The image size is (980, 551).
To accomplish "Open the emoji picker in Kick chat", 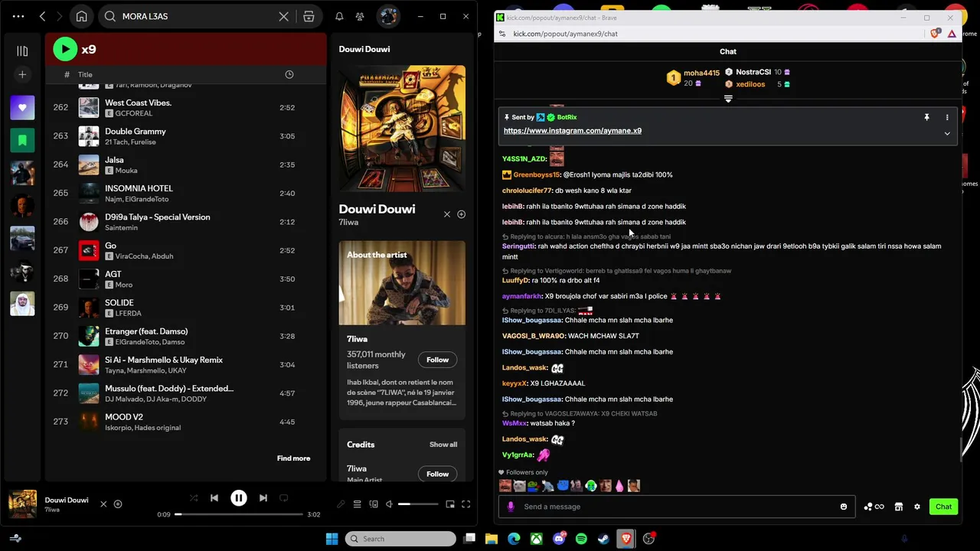I will click(x=844, y=507).
